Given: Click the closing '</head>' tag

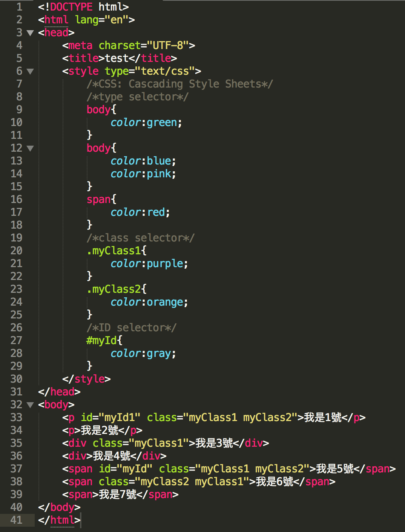Looking at the screenshot, I should (60, 392).
